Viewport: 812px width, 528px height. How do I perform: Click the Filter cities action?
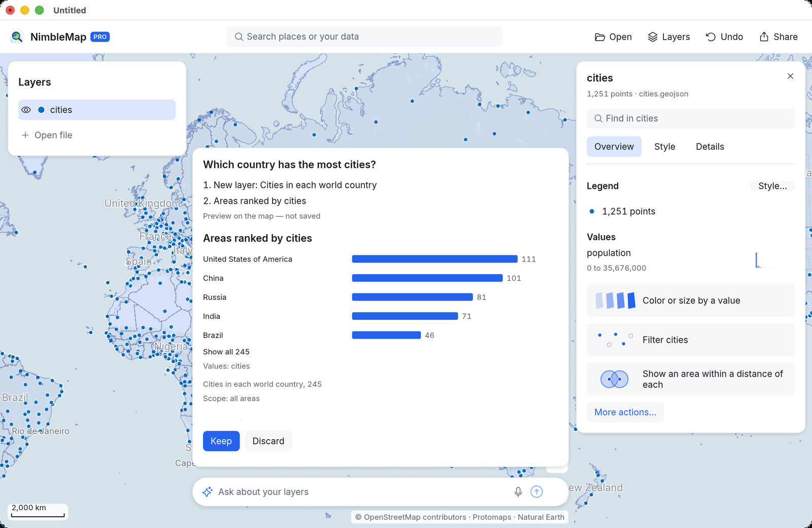(x=691, y=340)
